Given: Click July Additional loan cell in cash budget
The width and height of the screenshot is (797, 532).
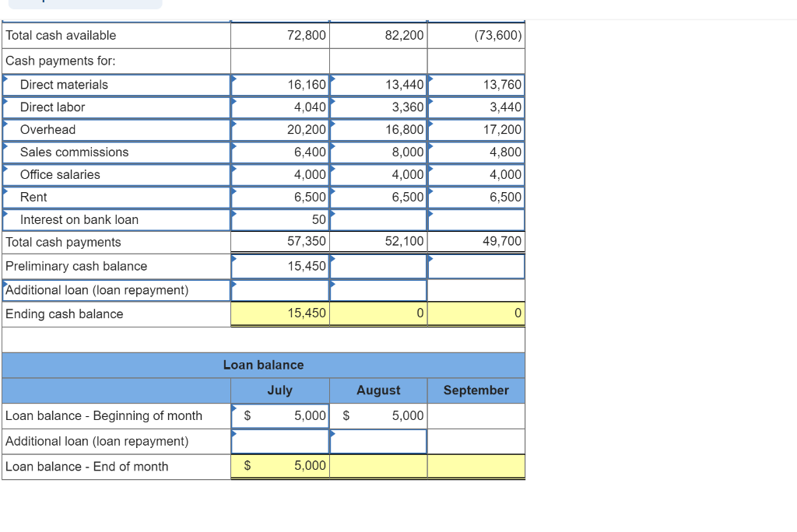Looking at the screenshot, I should (280, 290).
